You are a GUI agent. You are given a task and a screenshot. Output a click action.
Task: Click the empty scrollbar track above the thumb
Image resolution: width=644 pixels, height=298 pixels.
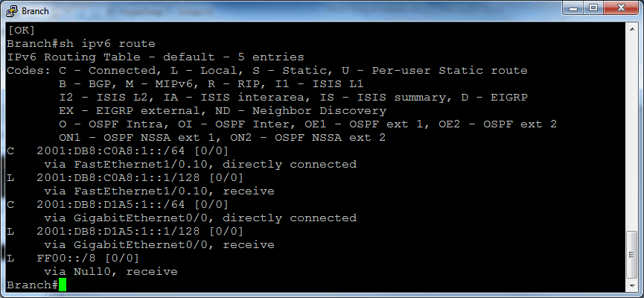tap(631, 132)
